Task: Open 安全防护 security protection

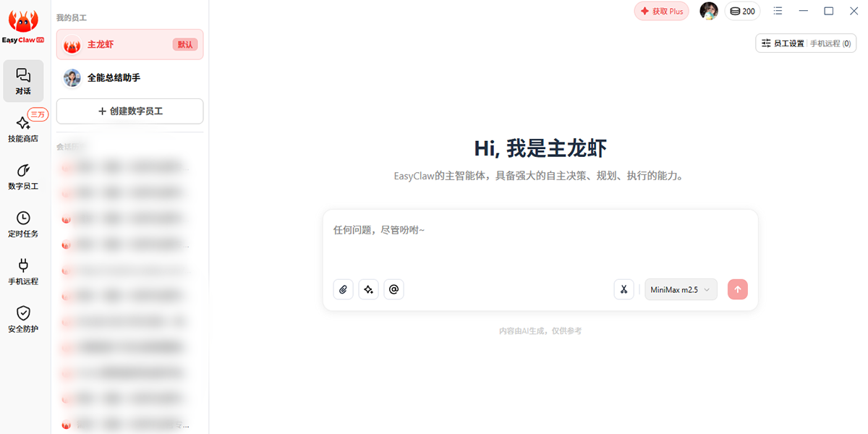Action: (23, 320)
